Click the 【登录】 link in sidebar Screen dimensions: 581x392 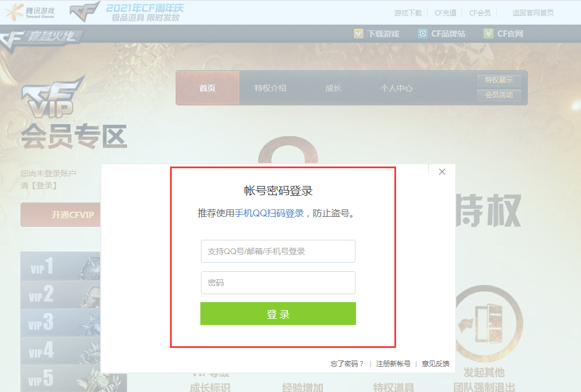point(44,185)
